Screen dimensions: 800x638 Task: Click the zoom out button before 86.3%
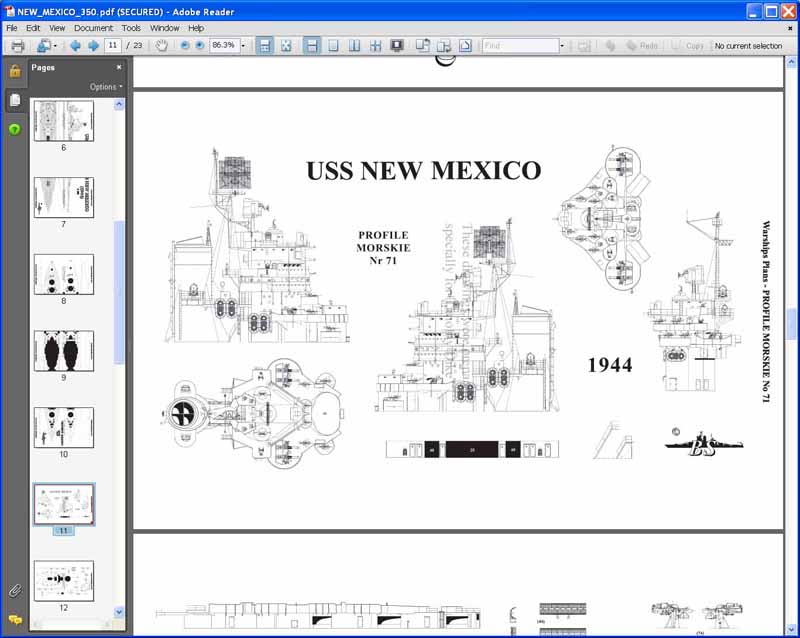[x=185, y=46]
